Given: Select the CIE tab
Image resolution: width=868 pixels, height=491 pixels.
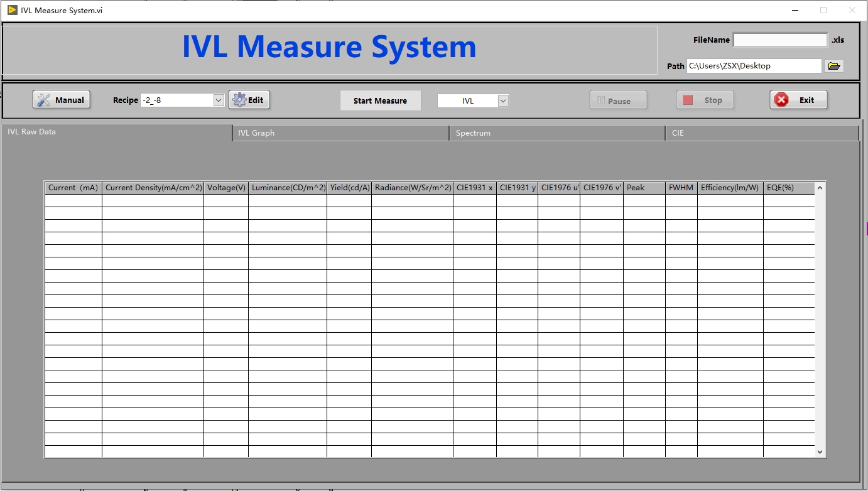Looking at the screenshot, I should (x=761, y=133).
